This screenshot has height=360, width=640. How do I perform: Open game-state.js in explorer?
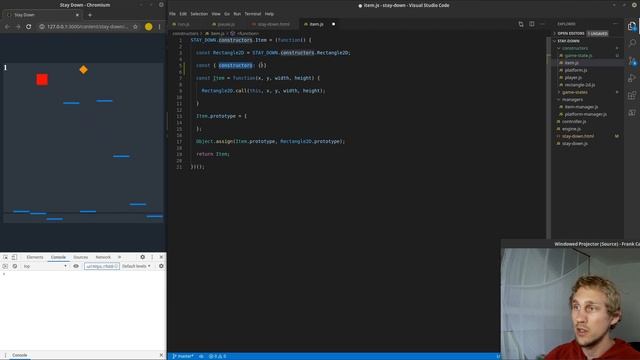(578, 56)
